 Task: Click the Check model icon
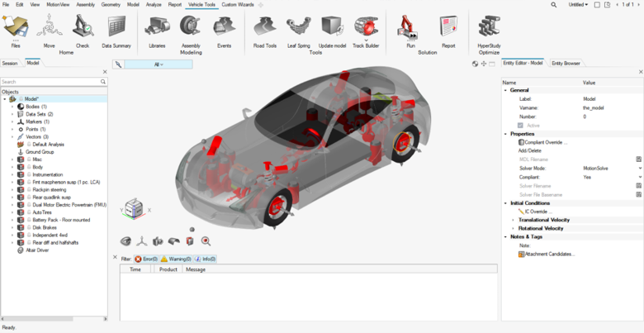(x=83, y=29)
